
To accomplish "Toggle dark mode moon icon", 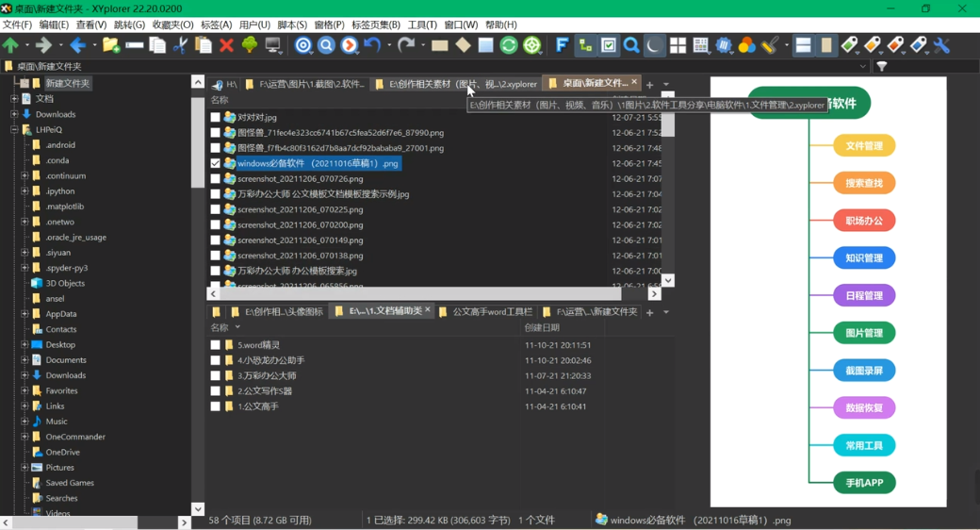I will click(x=654, y=45).
